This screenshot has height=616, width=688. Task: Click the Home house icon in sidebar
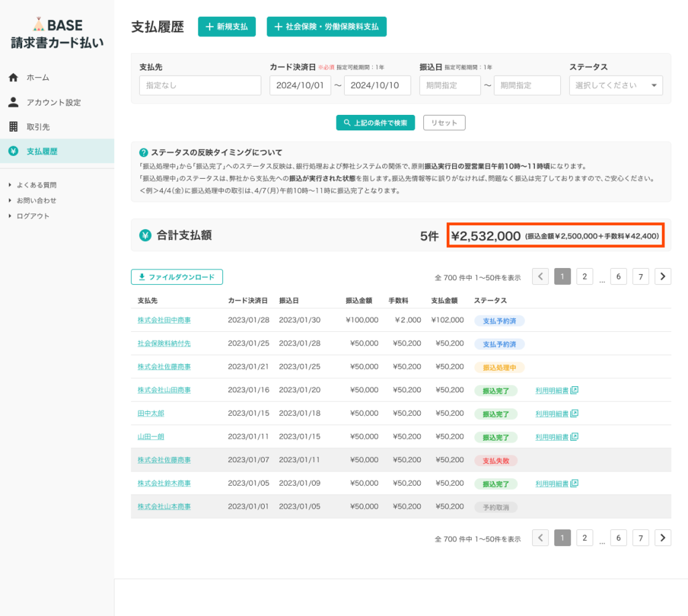pyautogui.click(x=13, y=77)
